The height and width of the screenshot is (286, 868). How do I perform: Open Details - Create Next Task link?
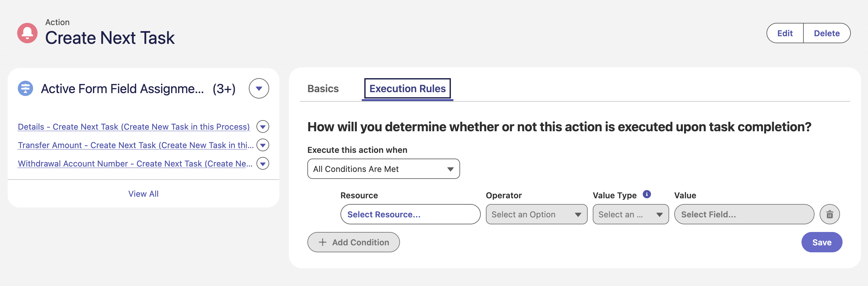click(134, 127)
